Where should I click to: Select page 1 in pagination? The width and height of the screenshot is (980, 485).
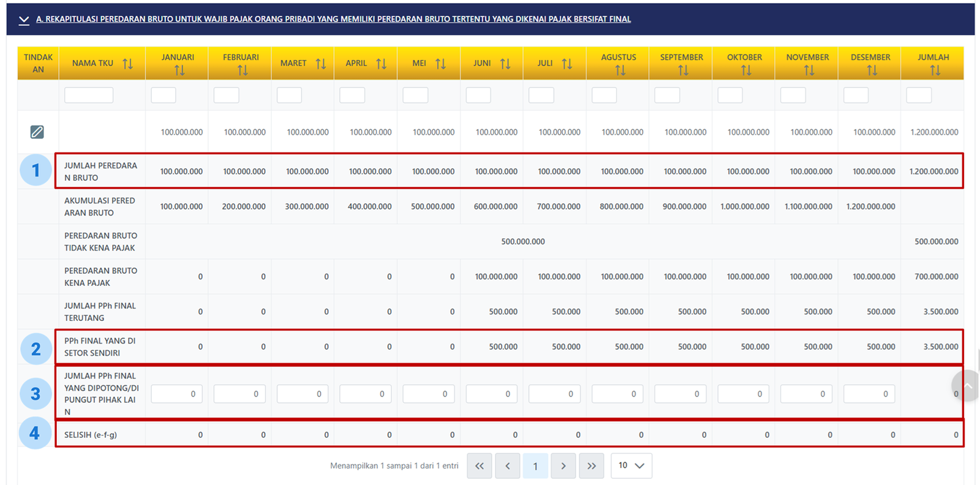coord(535,466)
